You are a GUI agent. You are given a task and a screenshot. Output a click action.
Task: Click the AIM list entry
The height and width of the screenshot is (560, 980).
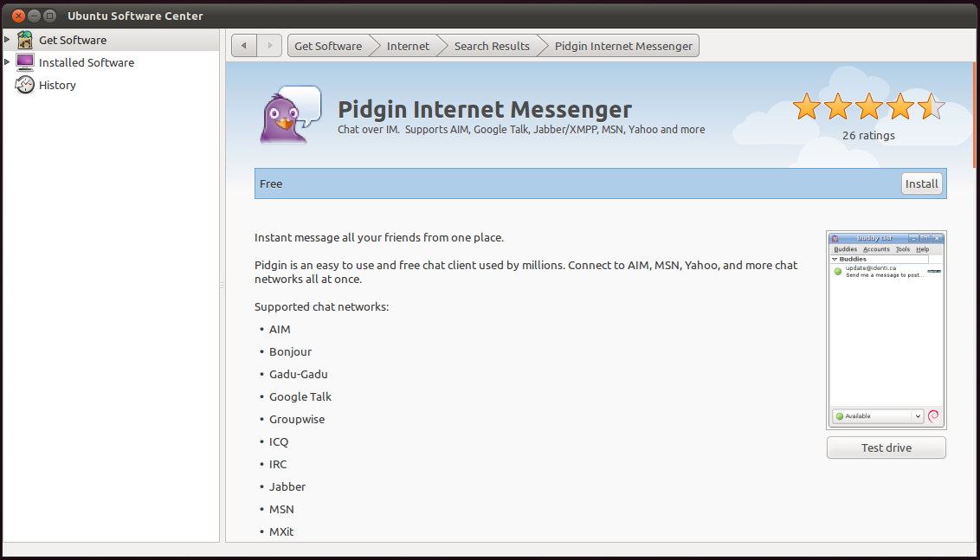pos(280,330)
